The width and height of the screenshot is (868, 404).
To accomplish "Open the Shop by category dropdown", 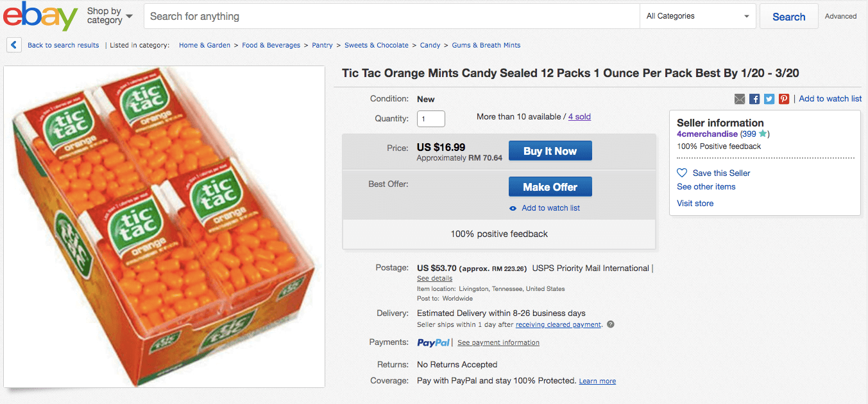I will 110,16.
